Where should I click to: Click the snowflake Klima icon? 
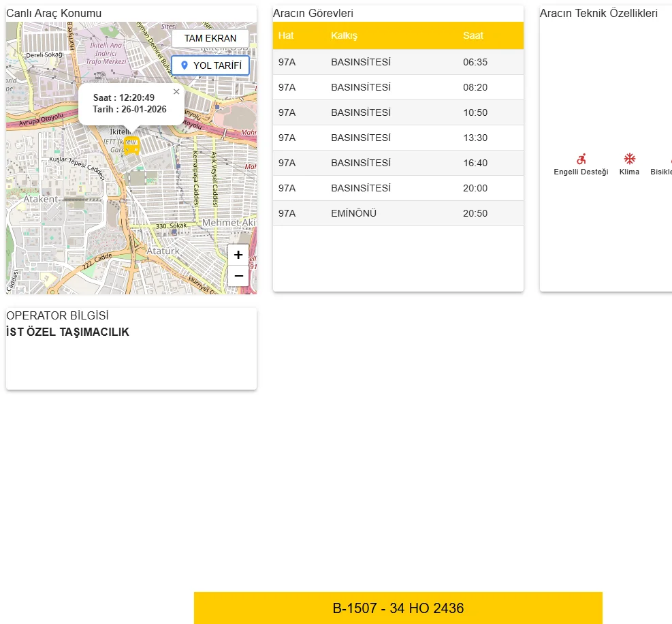[x=630, y=159]
